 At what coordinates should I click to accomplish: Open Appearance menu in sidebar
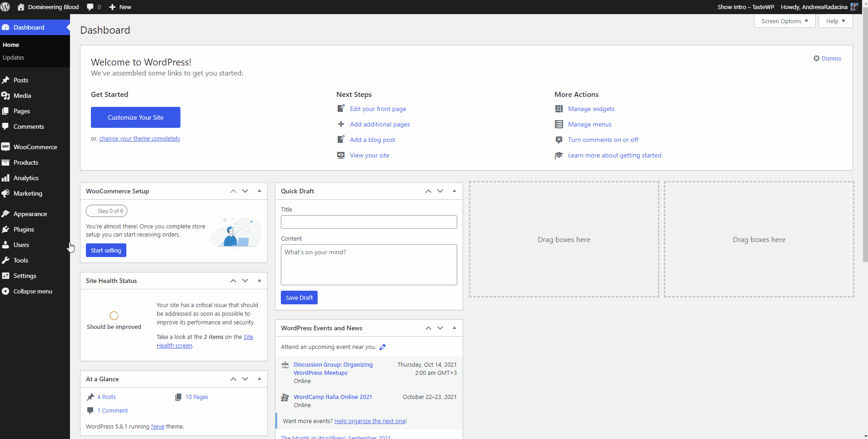click(35, 214)
